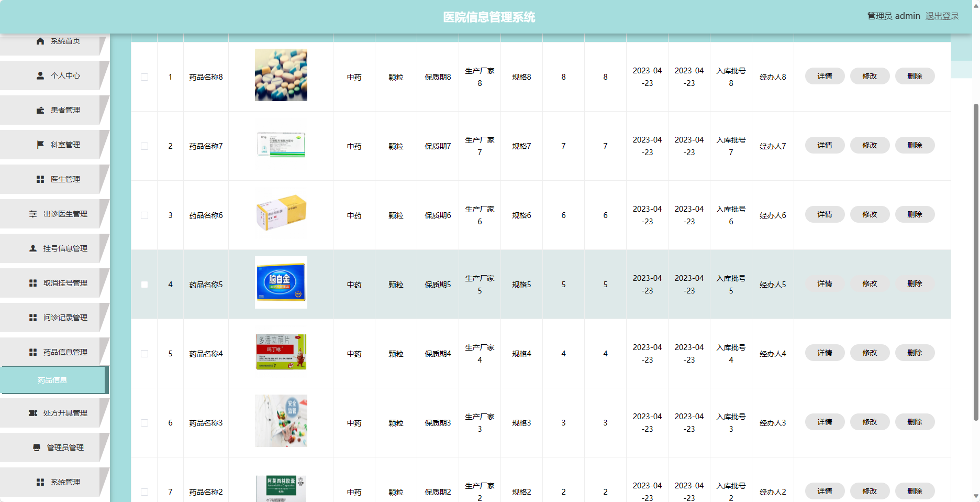
Task: Click 修改 for 药品名称4
Action: (x=870, y=353)
